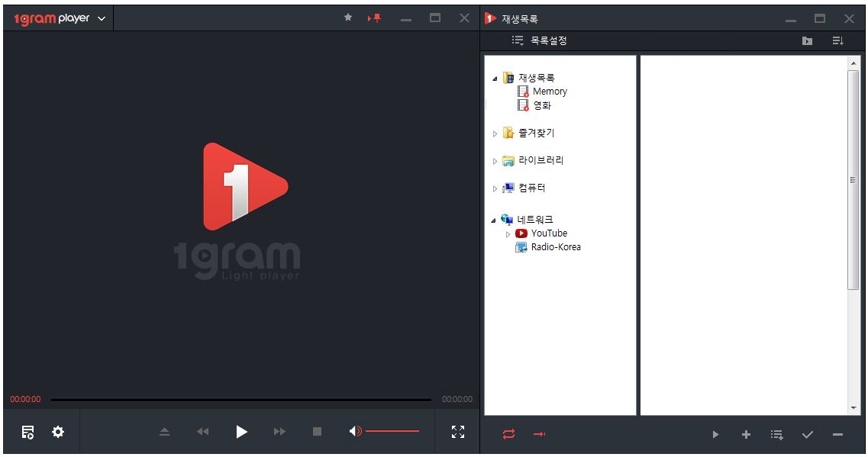Screen dimensions: 868x457
Task: Click the Radio-Korea icon in tree
Action: point(521,247)
